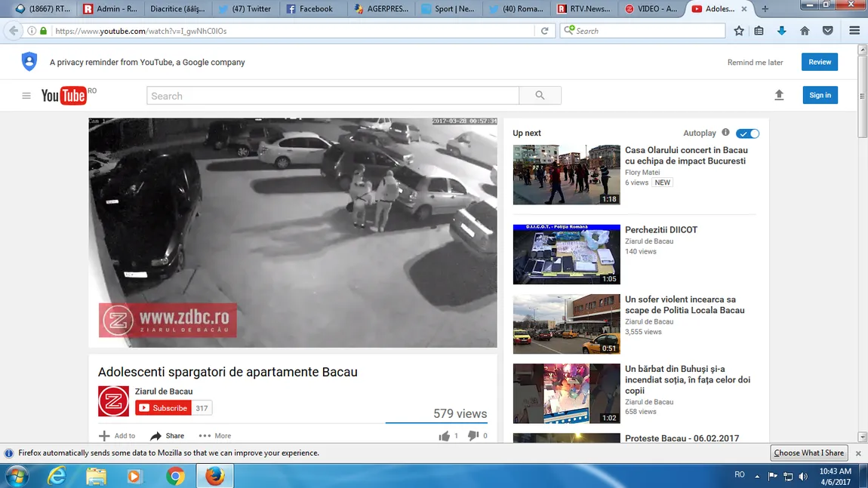Close the active YouTube tab

coord(744,9)
